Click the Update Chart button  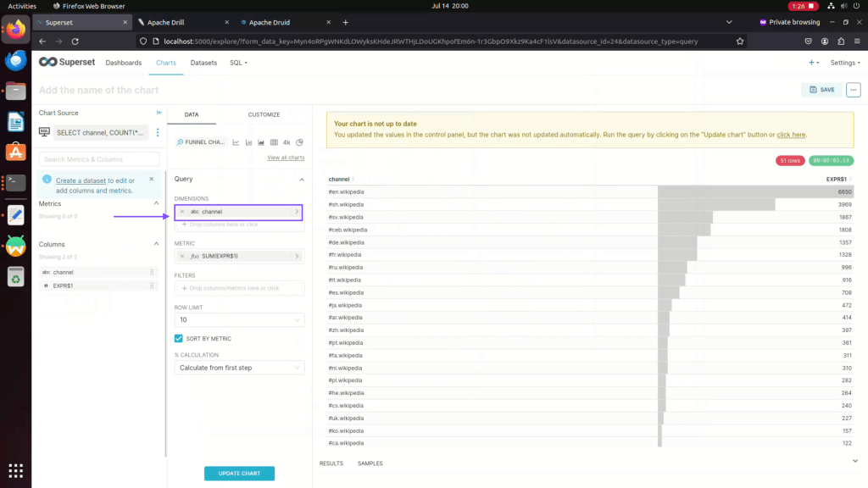pyautogui.click(x=239, y=473)
